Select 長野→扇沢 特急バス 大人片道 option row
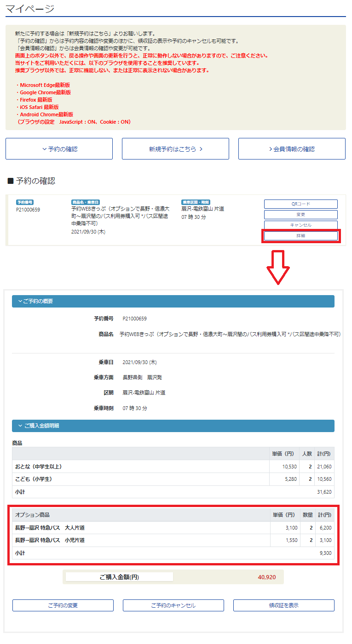 click(x=173, y=528)
